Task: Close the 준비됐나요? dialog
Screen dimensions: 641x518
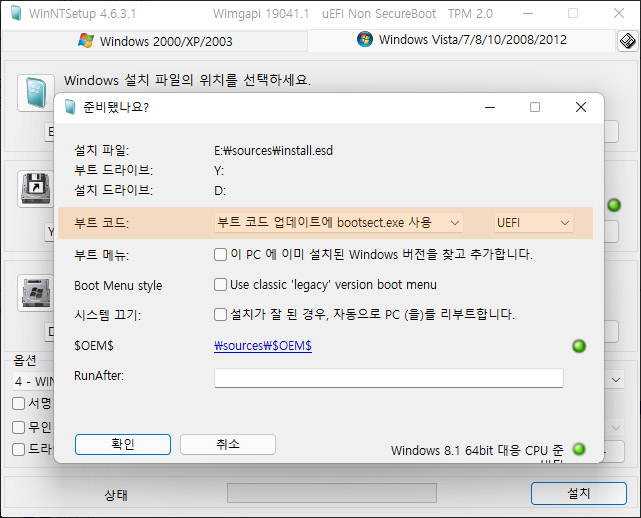Action: click(x=581, y=107)
